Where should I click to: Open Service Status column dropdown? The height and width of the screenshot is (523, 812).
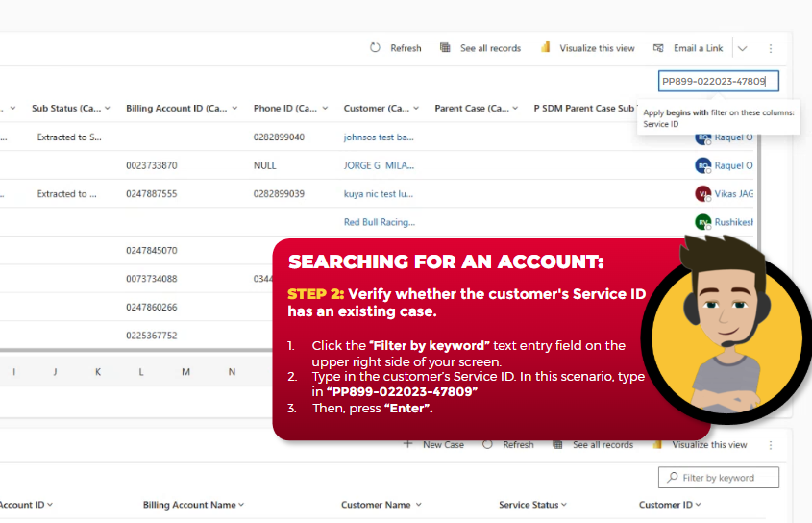[x=563, y=505]
